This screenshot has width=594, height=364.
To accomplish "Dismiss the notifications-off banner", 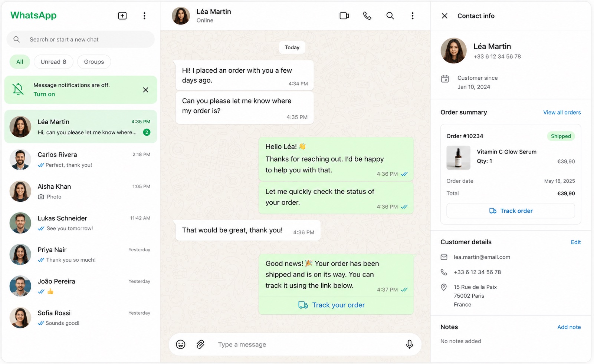I will pos(146,90).
